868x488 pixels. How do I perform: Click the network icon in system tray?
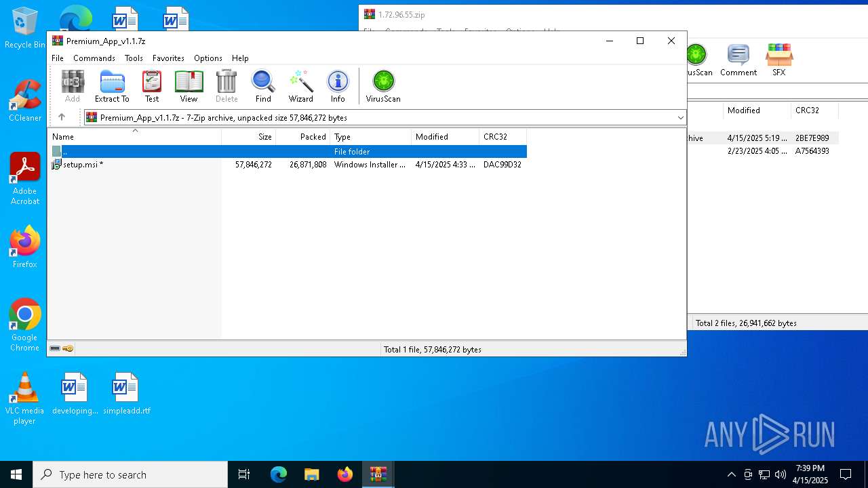tap(764, 474)
